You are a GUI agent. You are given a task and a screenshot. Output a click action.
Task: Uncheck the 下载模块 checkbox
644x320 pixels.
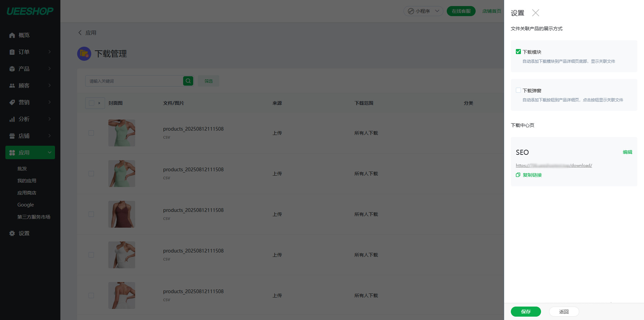[518, 52]
